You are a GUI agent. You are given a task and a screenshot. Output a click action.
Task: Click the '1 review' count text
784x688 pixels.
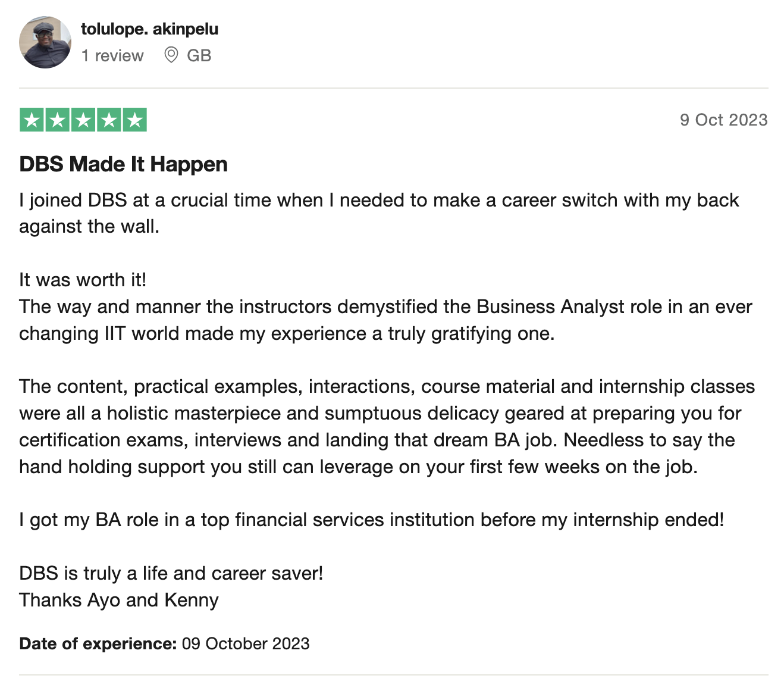coord(112,55)
